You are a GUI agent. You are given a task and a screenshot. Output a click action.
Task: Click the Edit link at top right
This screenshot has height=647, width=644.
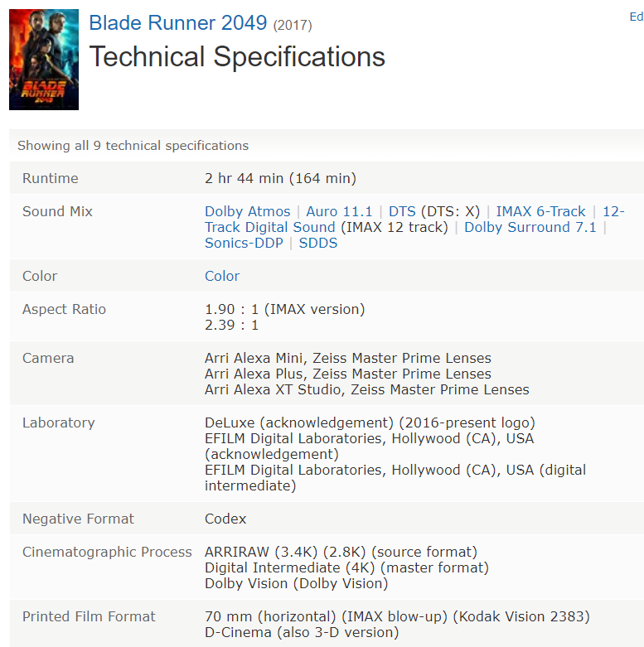tap(636, 17)
